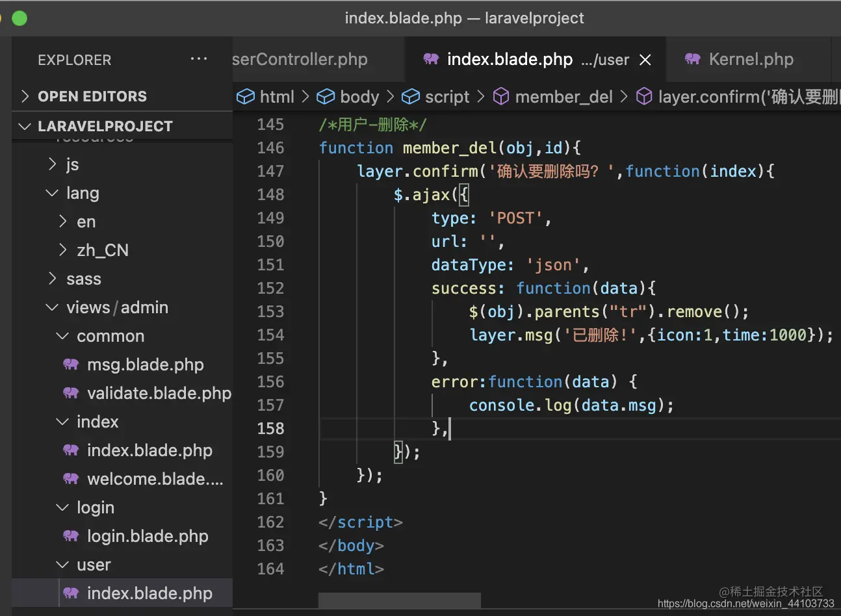Viewport: 841px width, 616px height.
Task: Click layer.confirm breadcrumb symbol icon
Action: pyautogui.click(x=644, y=97)
